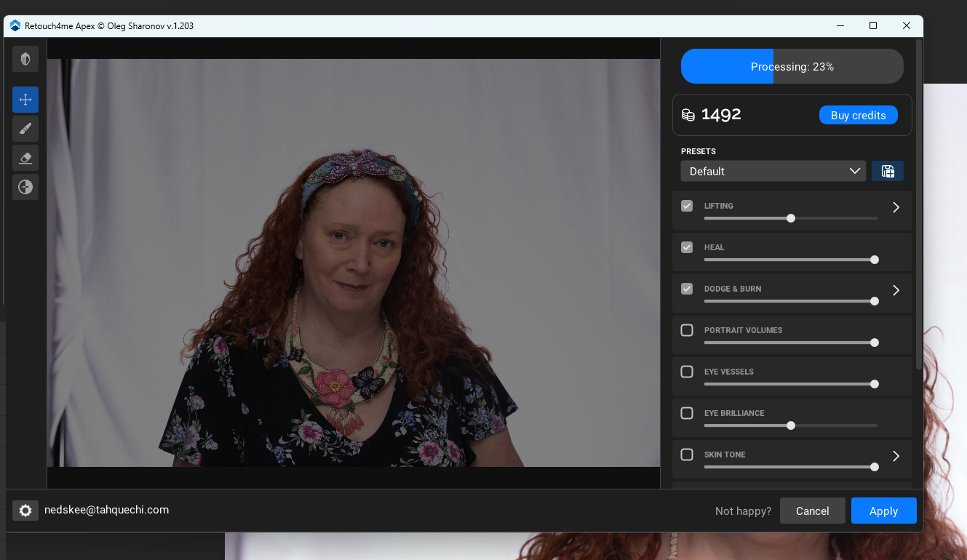
Task: Enable the Portrait Volumes checkbox
Action: click(x=687, y=330)
